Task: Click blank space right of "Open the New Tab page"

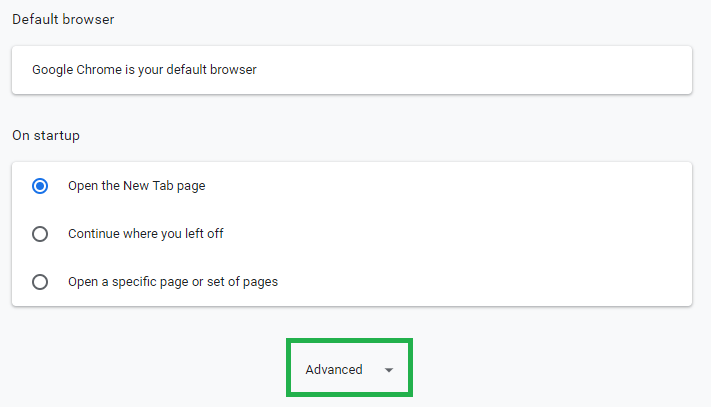Action: tap(450, 186)
